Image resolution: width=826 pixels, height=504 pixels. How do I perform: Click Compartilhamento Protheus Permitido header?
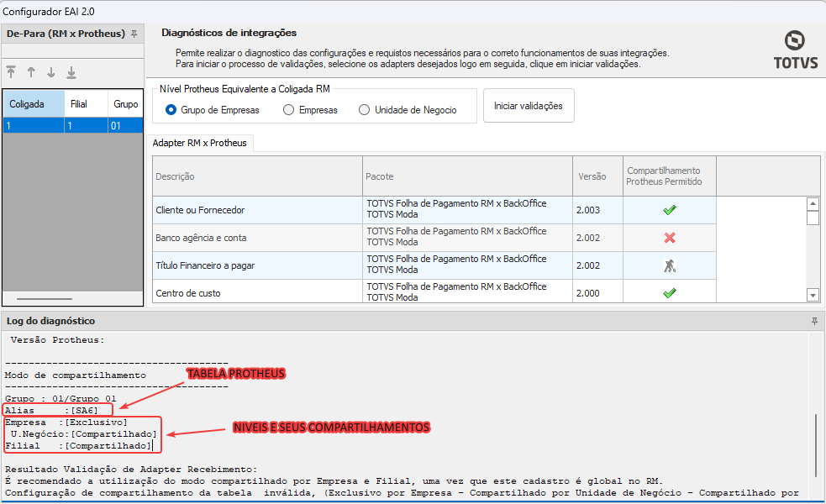pos(669,176)
